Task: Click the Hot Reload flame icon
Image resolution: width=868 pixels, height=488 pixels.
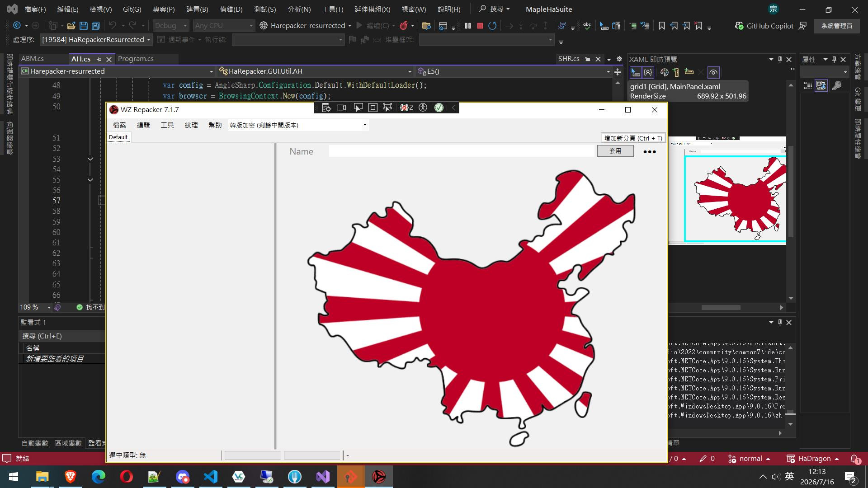Action: click(x=404, y=26)
